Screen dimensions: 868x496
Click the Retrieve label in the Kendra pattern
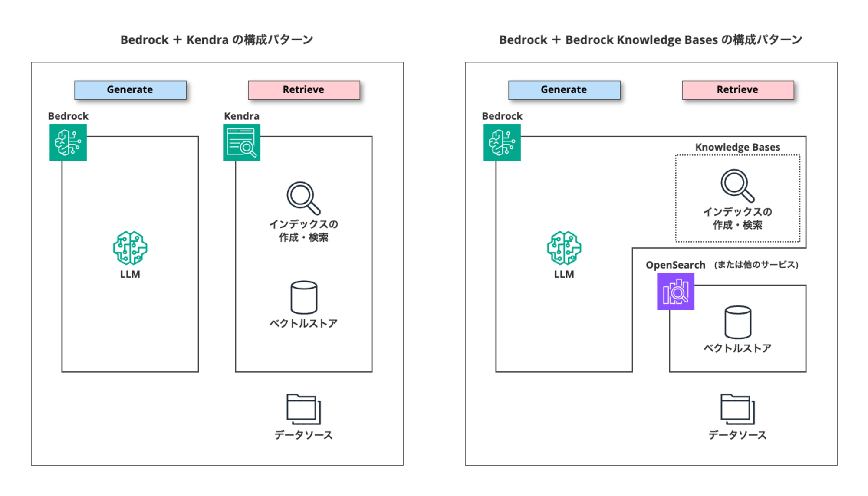pos(304,90)
